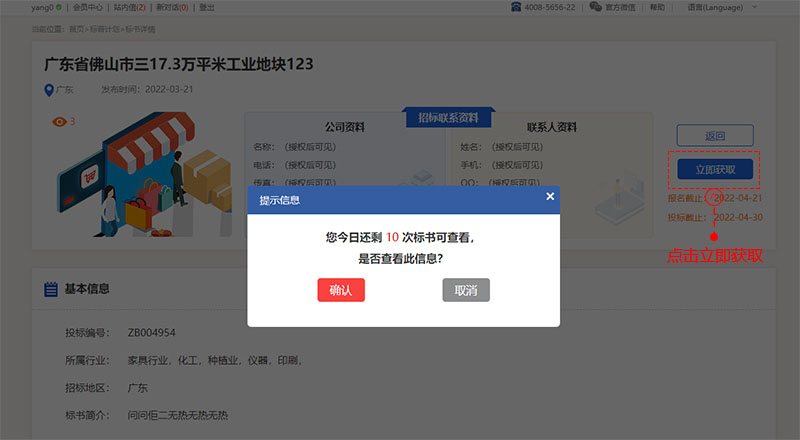The width and height of the screenshot is (800, 440).
Task: Click the 返回 button
Action: tap(715, 136)
